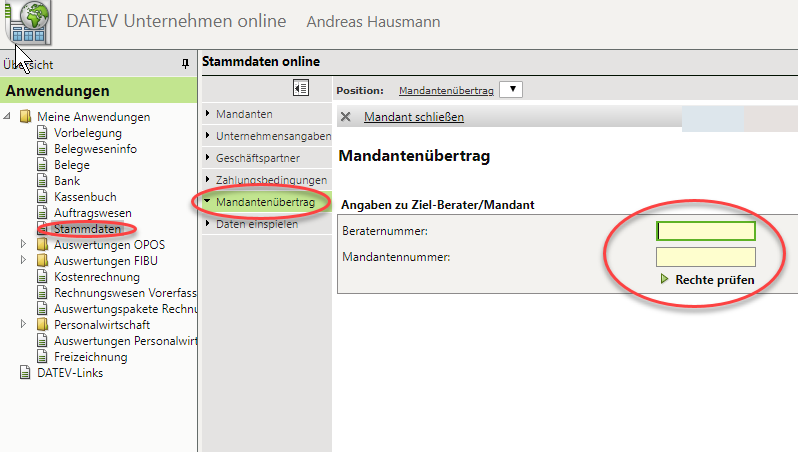Click the Kostenrechnung document icon
Viewport: 798px width, 452px height.
[x=42, y=277]
